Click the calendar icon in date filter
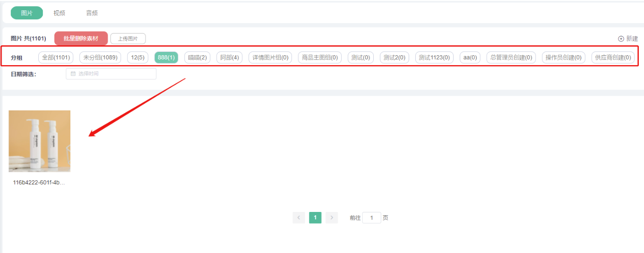The image size is (644, 253). (x=73, y=74)
